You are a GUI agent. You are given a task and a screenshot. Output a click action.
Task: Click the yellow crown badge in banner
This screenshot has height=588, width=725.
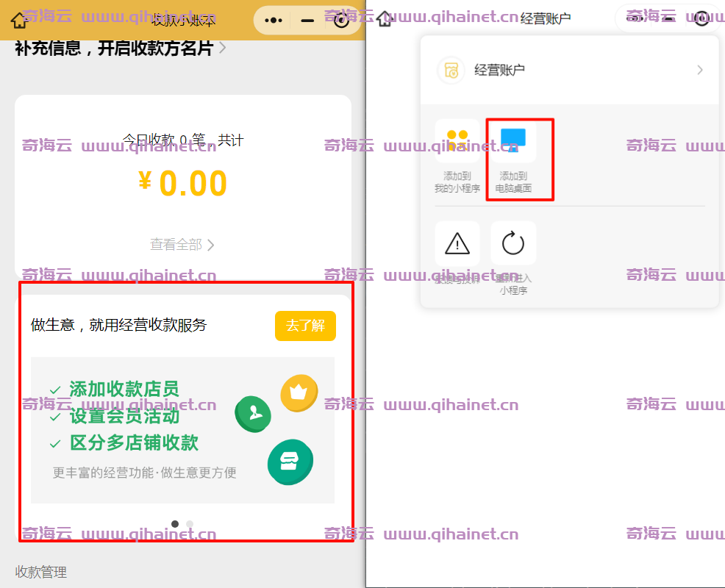point(299,392)
